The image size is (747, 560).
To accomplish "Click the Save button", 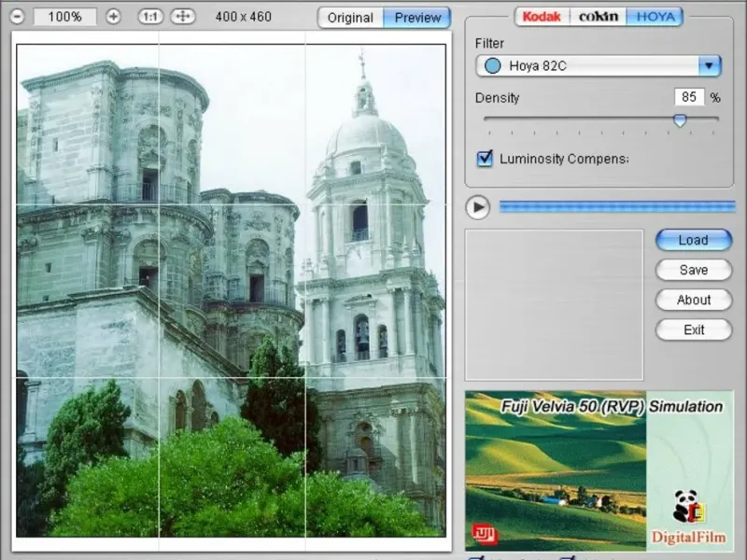I will [693, 270].
